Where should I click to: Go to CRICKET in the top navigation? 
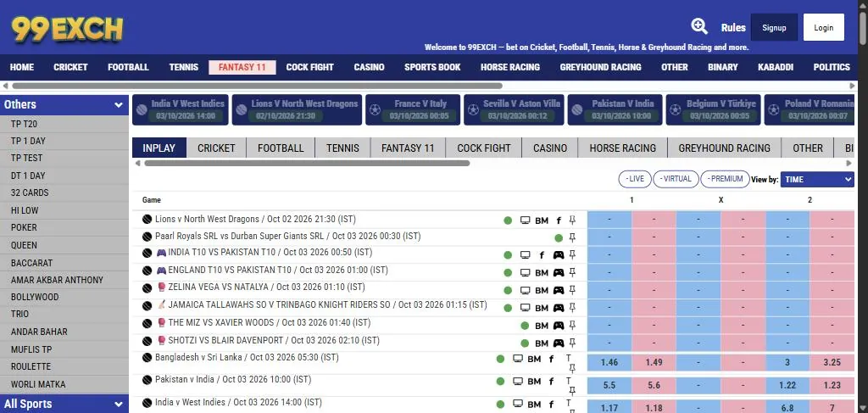(70, 67)
